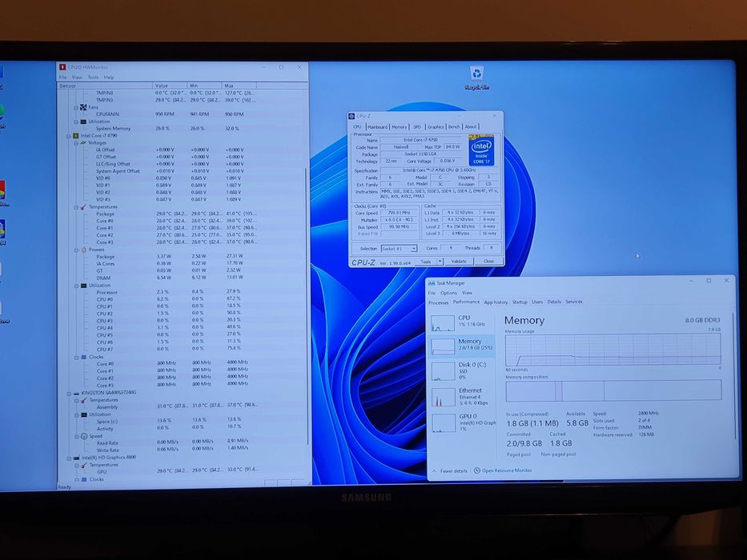Open the HWMonitor View menu
The width and height of the screenshot is (747, 560).
(77, 77)
